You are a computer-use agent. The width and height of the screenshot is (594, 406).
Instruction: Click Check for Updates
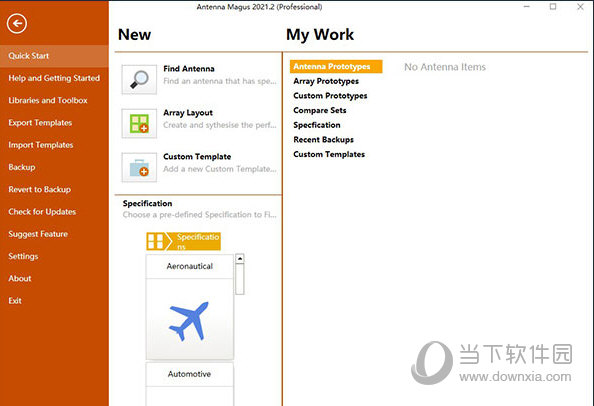(x=54, y=212)
